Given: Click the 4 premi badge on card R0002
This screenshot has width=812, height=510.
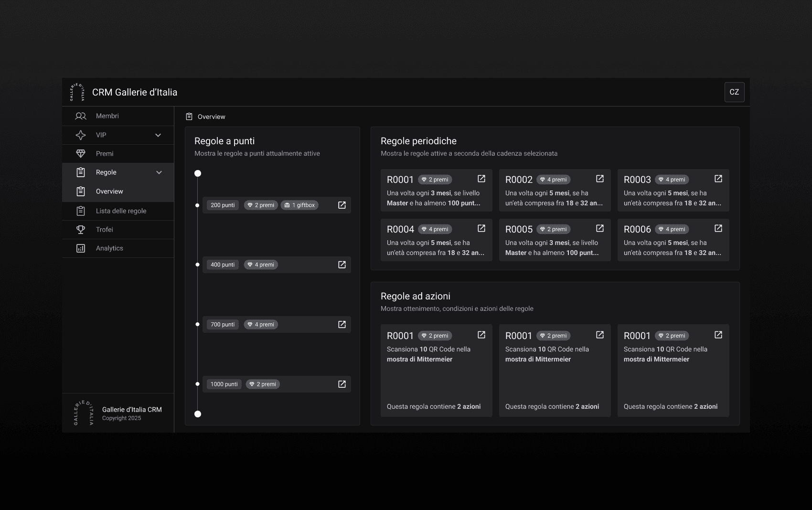Looking at the screenshot, I should click(x=553, y=180).
